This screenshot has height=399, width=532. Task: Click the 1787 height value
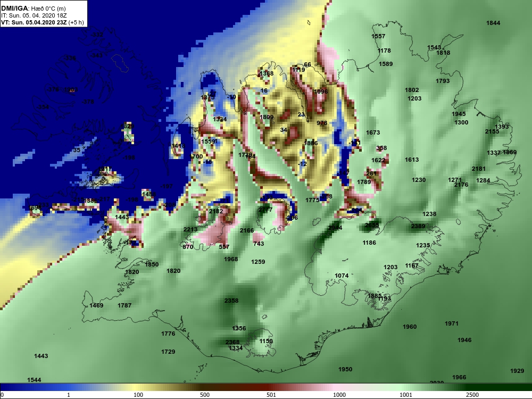[x=124, y=305]
